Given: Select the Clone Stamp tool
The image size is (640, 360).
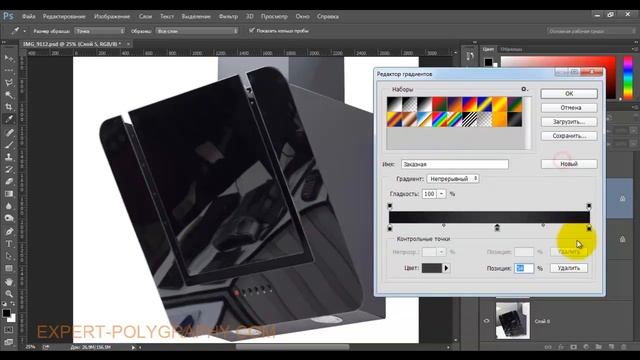Looking at the screenshot, I should (x=9, y=157).
